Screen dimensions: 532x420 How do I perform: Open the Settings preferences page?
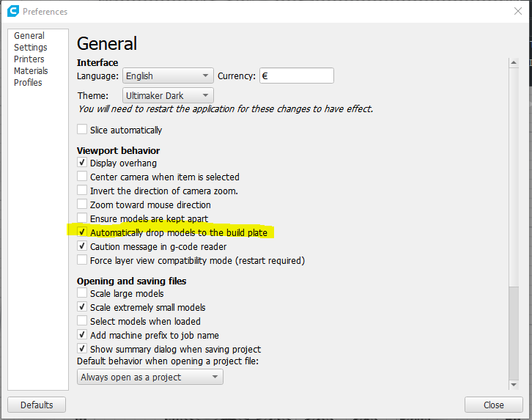click(x=31, y=48)
